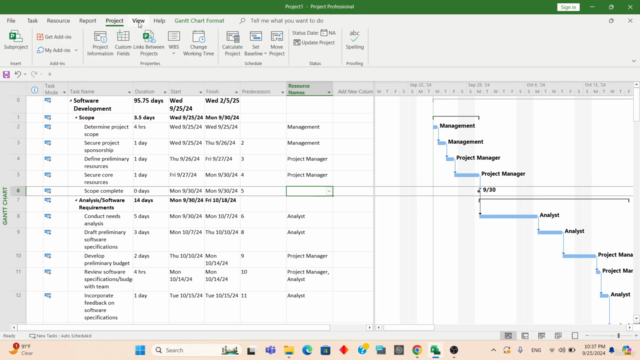Switch to the View tab
This screenshot has height=360, width=640.
(138, 20)
